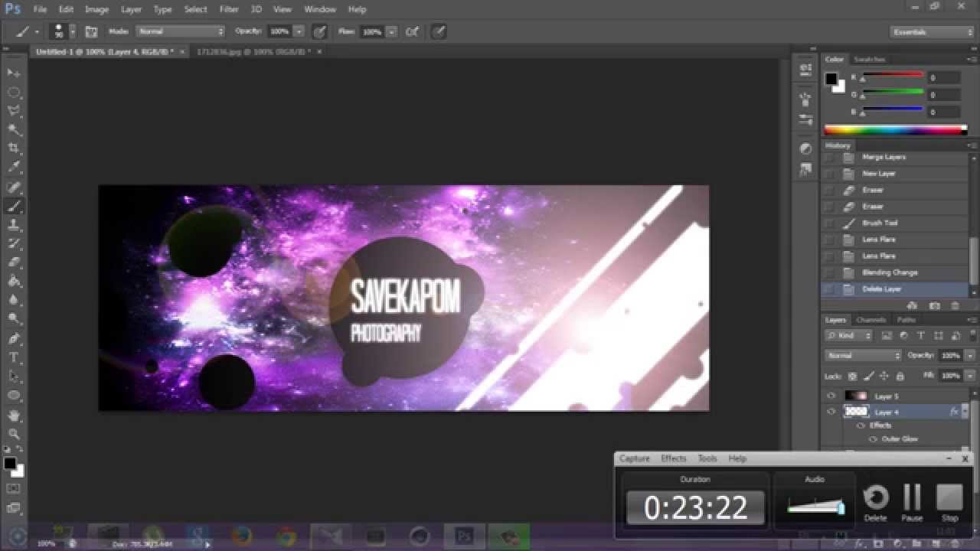The image size is (980, 551).
Task: Open the Layer menu
Action: 131,9
